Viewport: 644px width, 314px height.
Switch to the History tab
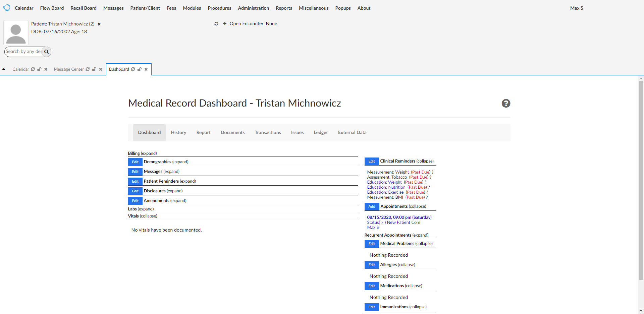pos(178,133)
